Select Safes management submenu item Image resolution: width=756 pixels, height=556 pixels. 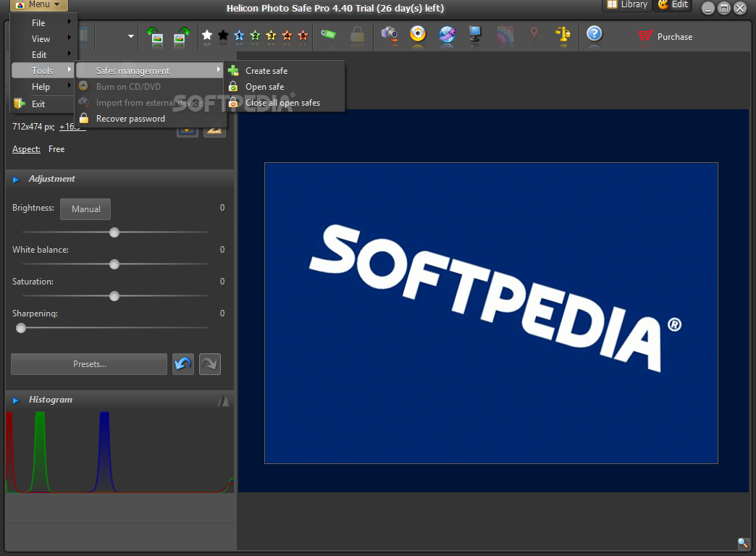point(149,70)
